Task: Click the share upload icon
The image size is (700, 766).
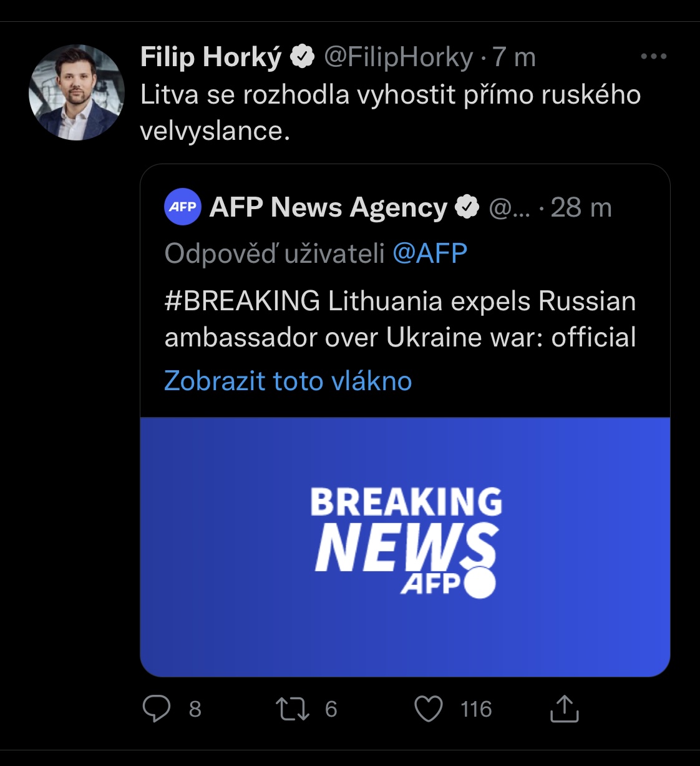Action: click(564, 709)
